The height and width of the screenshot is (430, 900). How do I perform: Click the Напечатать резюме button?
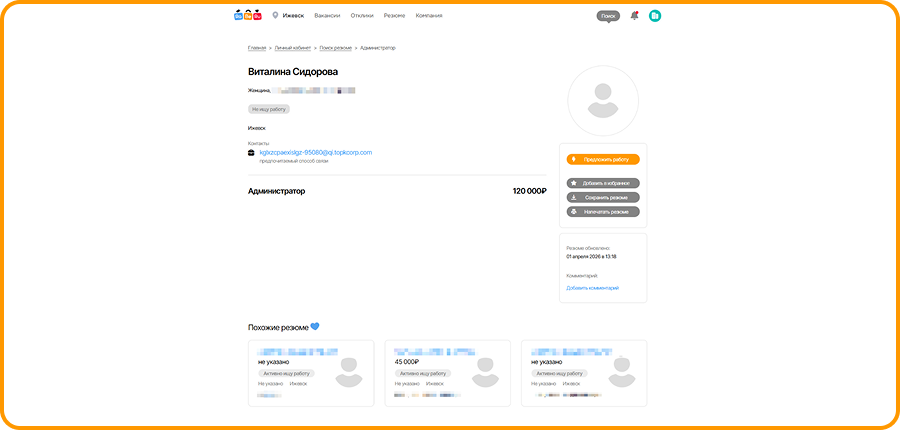[603, 212]
